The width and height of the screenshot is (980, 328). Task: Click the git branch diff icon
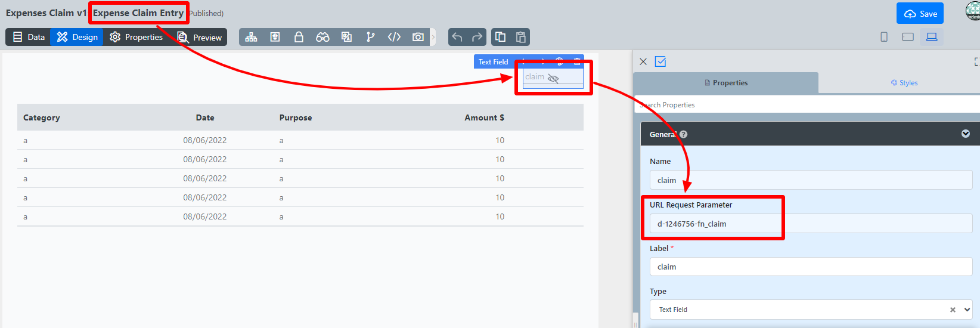(x=370, y=37)
